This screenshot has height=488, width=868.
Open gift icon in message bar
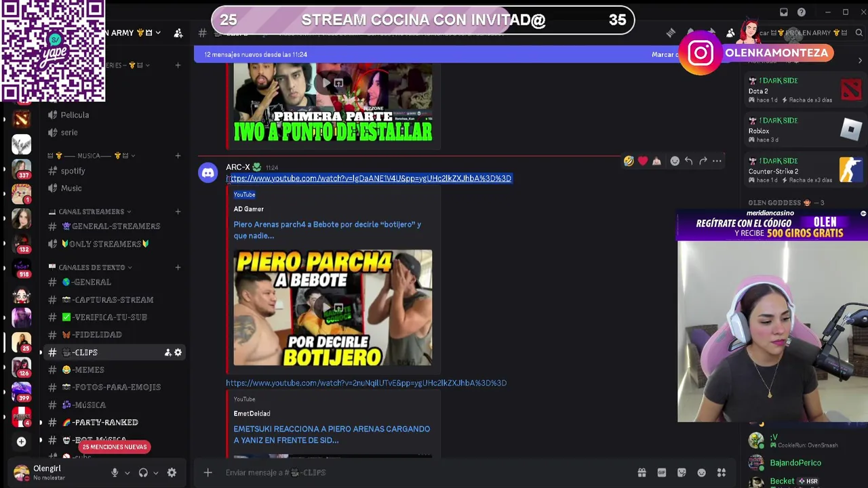(x=642, y=472)
